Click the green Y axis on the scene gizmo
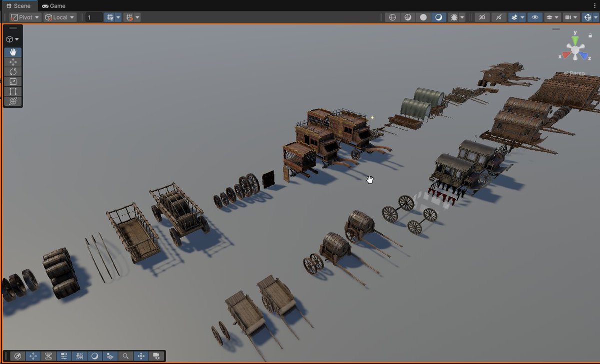This screenshot has height=364, width=600. click(x=575, y=38)
